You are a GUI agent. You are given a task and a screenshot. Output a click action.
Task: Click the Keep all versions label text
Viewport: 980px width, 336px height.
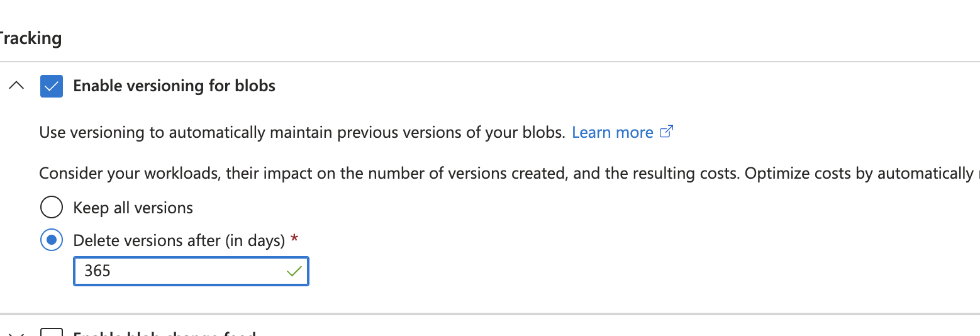tap(133, 208)
